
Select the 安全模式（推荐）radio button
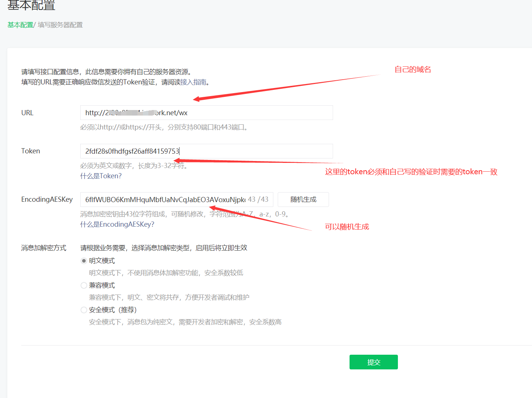click(x=84, y=310)
